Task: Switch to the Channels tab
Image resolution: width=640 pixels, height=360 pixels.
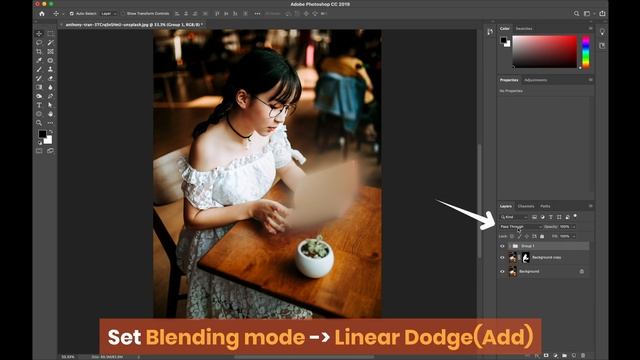Action: [526, 206]
